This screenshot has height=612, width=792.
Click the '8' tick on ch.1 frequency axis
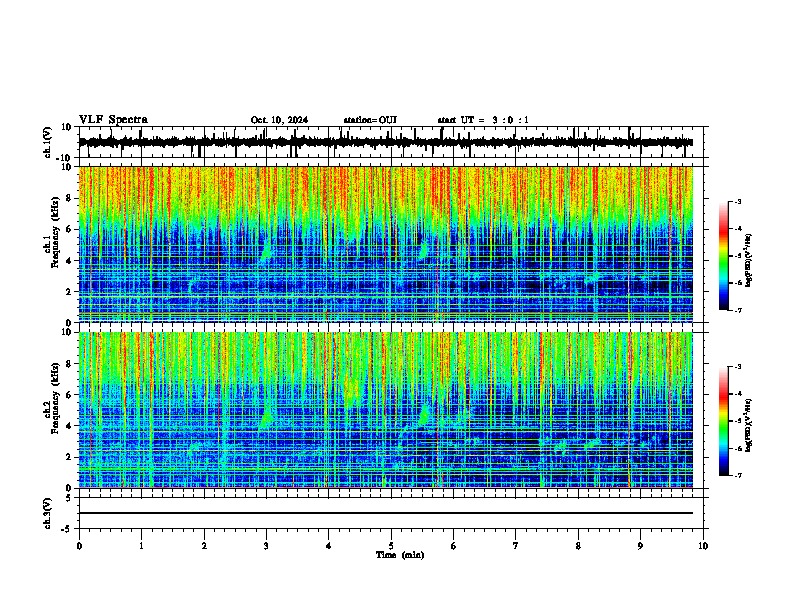point(69,198)
